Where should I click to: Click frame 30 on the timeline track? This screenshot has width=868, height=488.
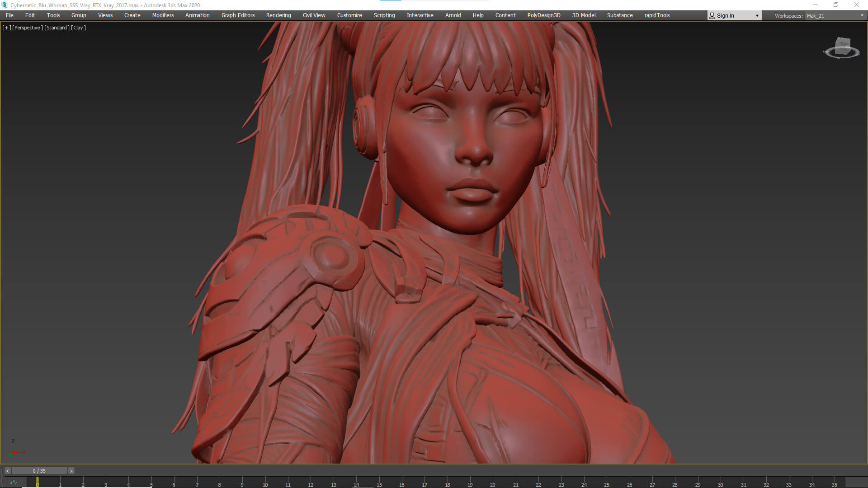[720, 482]
